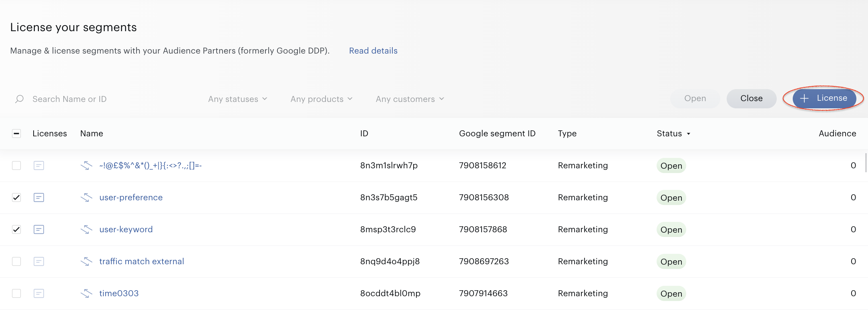Check the traffic match external row checkbox

coord(16,261)
